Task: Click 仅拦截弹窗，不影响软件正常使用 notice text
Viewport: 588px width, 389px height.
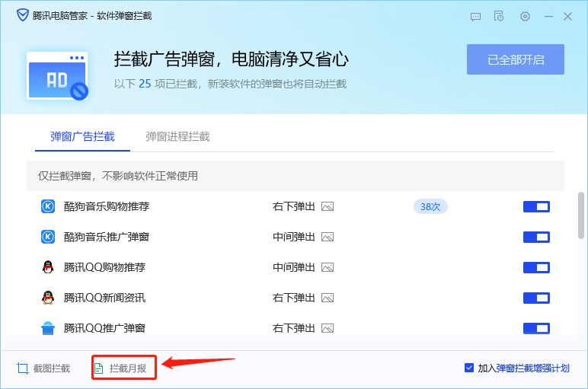Action: coord(118,176)
